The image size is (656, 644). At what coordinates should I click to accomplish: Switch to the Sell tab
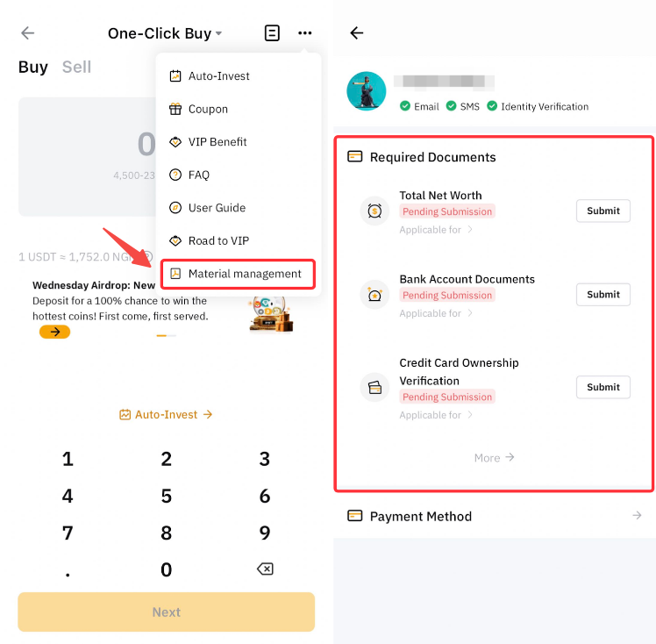(x=76, y=67)
